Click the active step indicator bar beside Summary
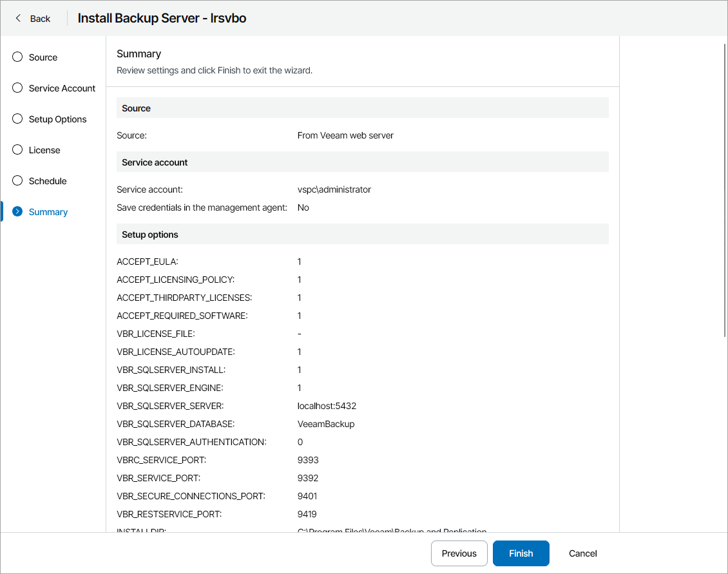Screen dimensions: 728x574 2,211
